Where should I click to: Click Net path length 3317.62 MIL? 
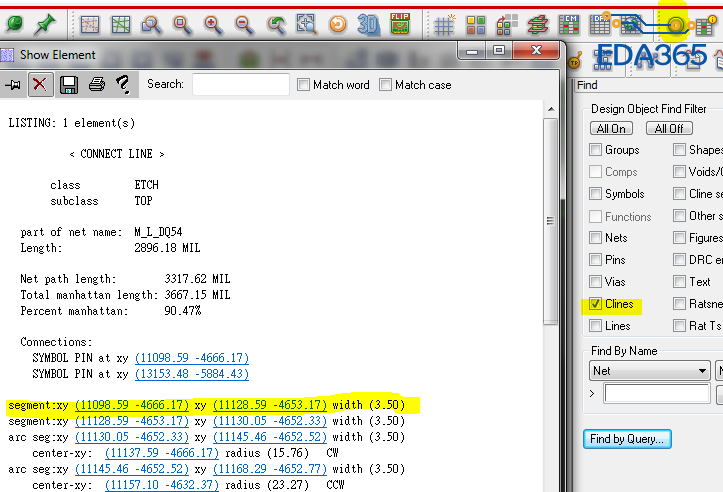pyautogui.click(x=197, y=279)
